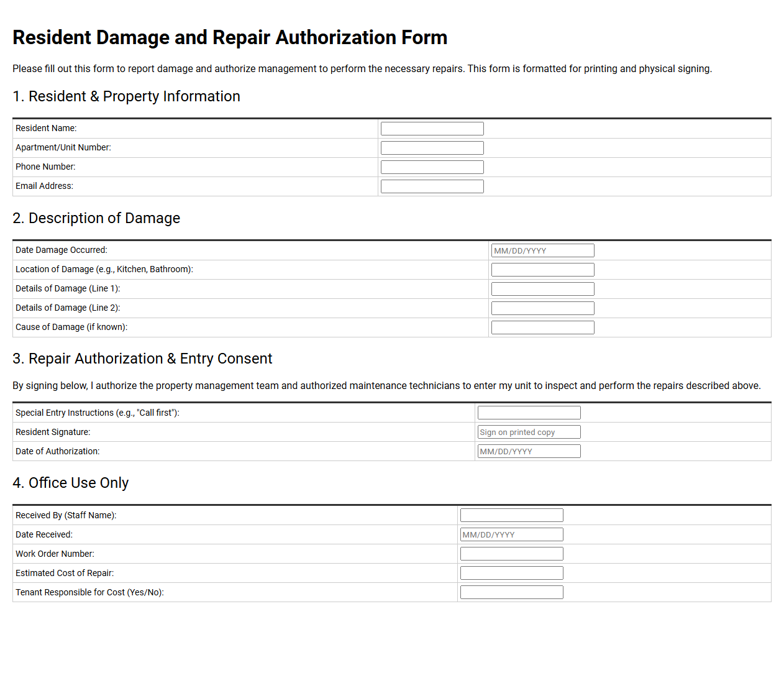Click '3. Repair Authorization & Entry Consent' heading
Screen dimensions: 784x696
(142, 359)
